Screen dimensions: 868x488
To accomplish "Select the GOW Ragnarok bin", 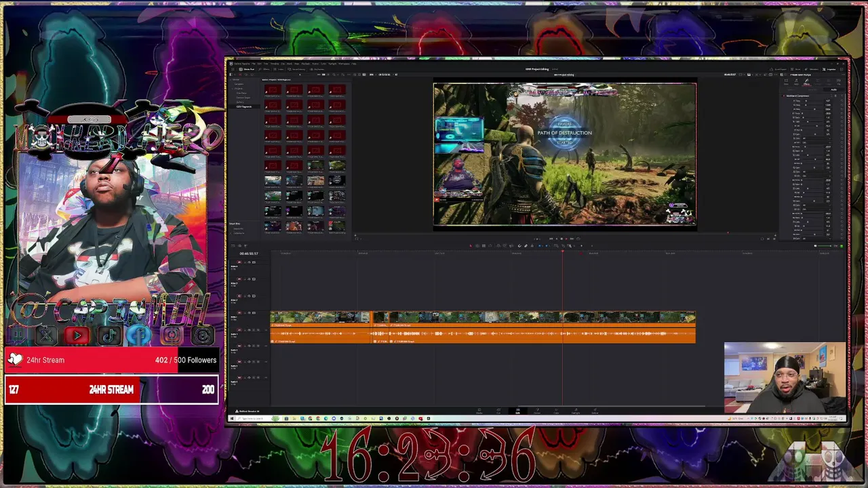I will (x=243, y=106).
